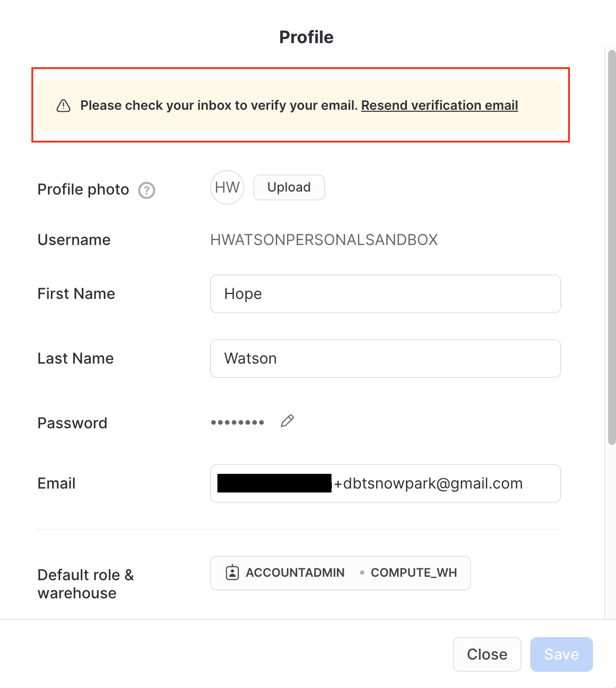The width and height of the screenshot is (616, 688).
Task: Click the Upload button for profile photo
Action: pos(289,187)
